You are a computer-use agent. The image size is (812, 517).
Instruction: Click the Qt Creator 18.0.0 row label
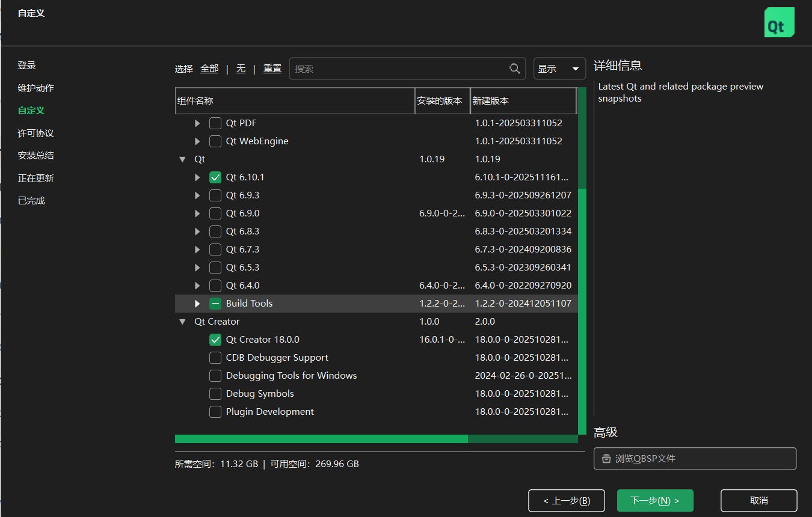pyautogui.click(x=263, y=340)
